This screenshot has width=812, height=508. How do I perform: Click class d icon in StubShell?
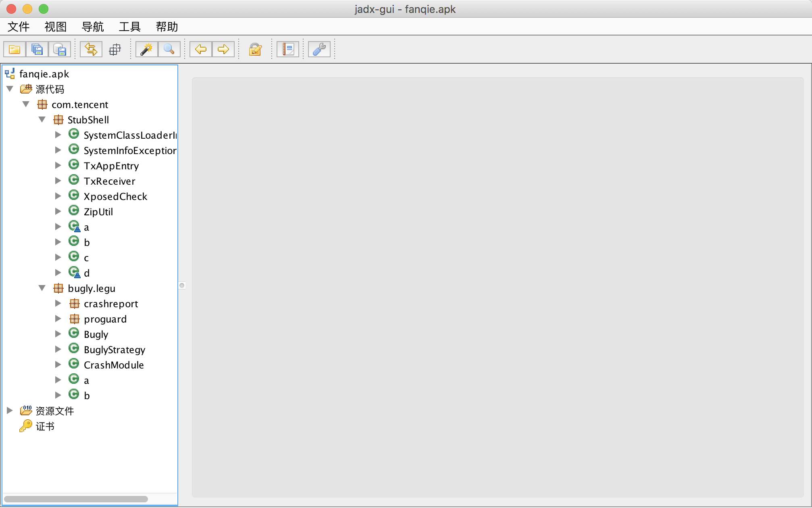click(75, 272)
